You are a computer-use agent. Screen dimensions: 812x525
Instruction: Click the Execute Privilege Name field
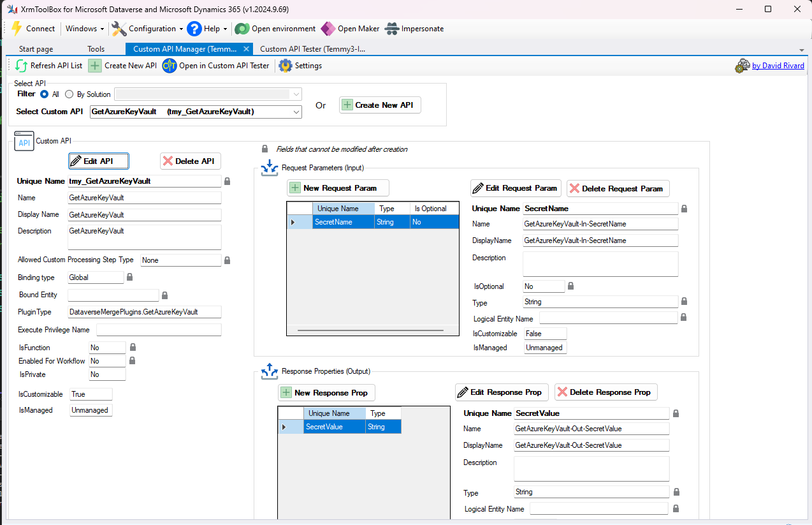click(x=159, y=330)
